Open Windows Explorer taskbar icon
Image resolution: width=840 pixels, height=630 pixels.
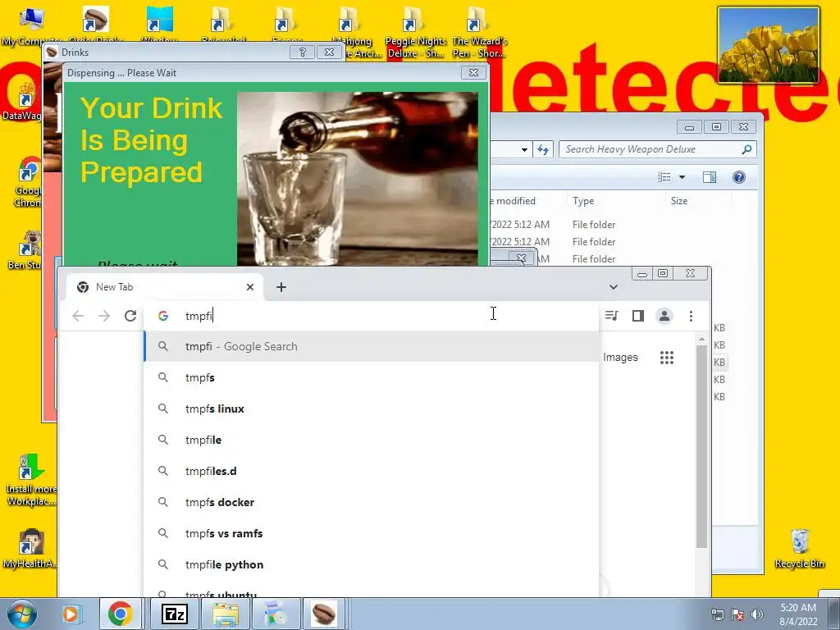(x=226, y=614)
